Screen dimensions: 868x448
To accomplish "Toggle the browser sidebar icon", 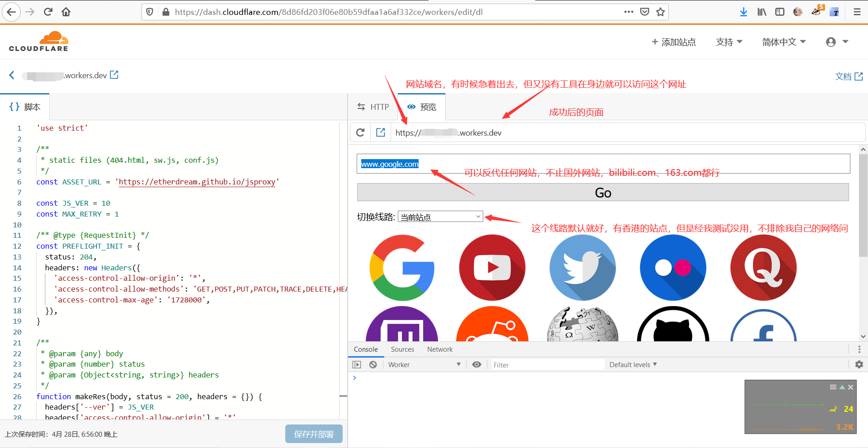I will click(x=780, y=12).
